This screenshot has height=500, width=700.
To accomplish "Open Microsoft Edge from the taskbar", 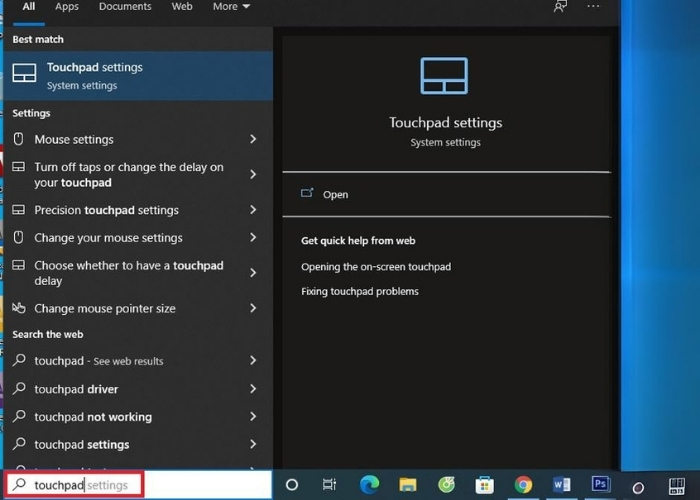I will click(x=369, y=485).
